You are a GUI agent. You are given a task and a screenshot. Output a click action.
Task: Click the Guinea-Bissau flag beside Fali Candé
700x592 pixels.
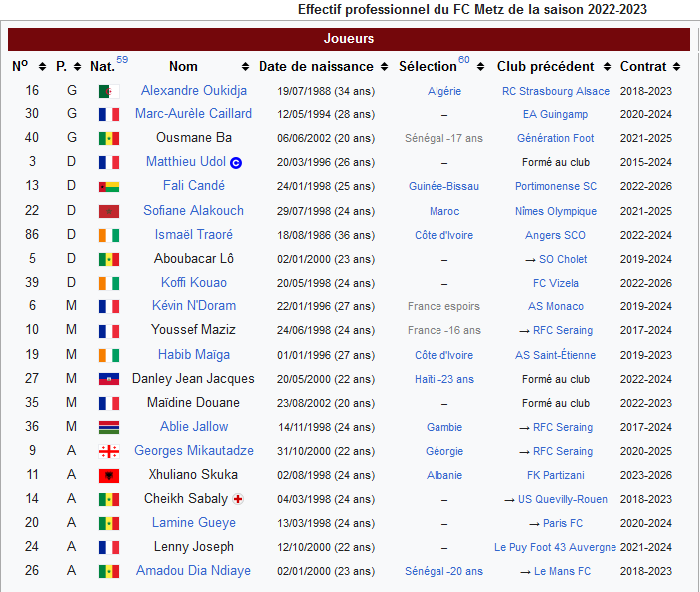(x=109, y=187)
